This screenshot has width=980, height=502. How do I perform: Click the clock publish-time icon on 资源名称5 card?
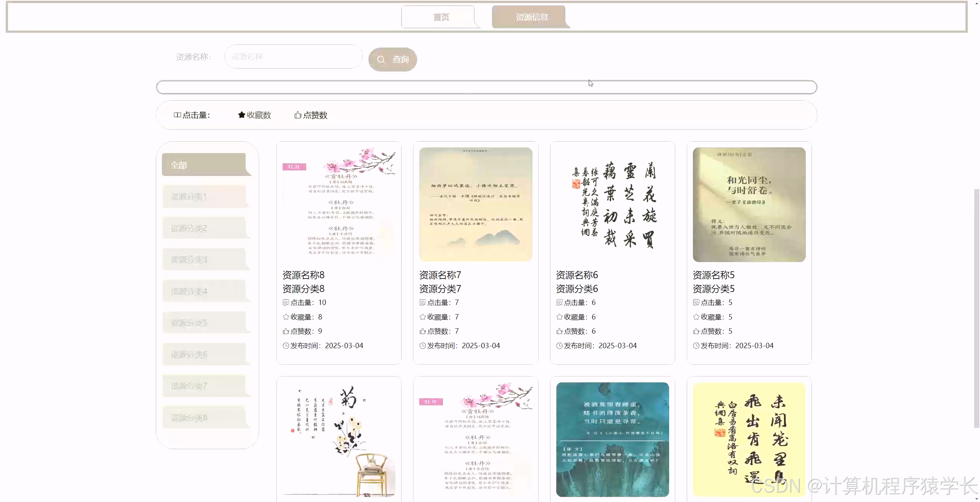[x=696, y=346]
